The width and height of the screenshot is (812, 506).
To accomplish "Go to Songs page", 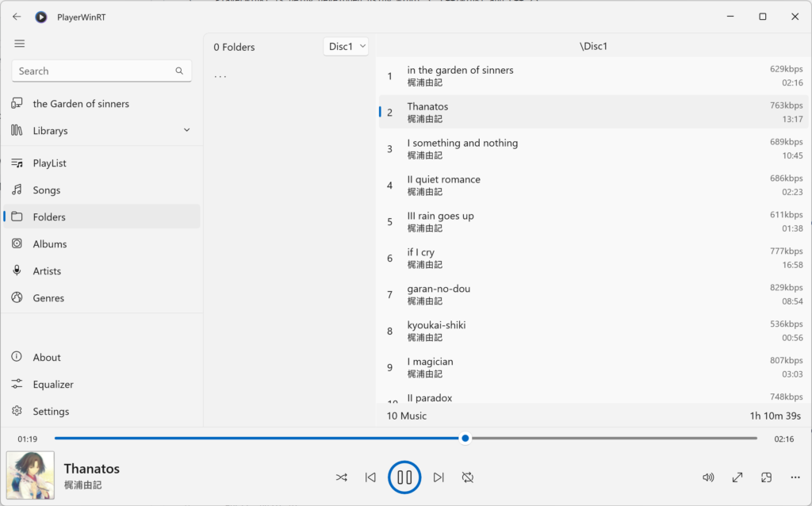I will (x=101, y=190).
